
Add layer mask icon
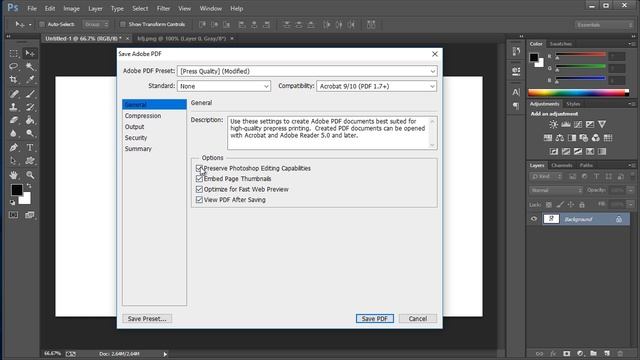567,353
